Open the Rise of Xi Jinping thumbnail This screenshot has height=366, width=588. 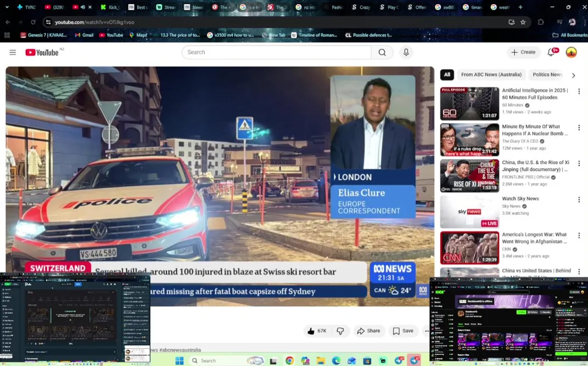point(470,176)
